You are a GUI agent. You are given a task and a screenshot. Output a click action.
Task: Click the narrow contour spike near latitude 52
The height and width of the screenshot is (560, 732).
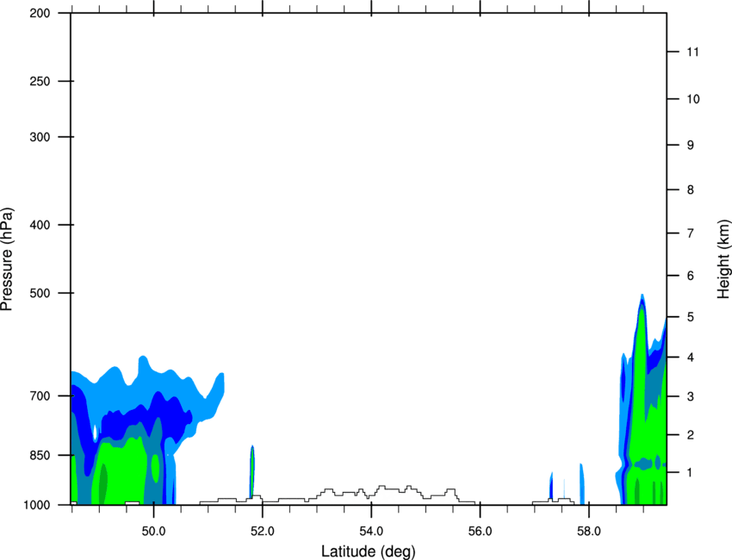click(x=252, y=472)
